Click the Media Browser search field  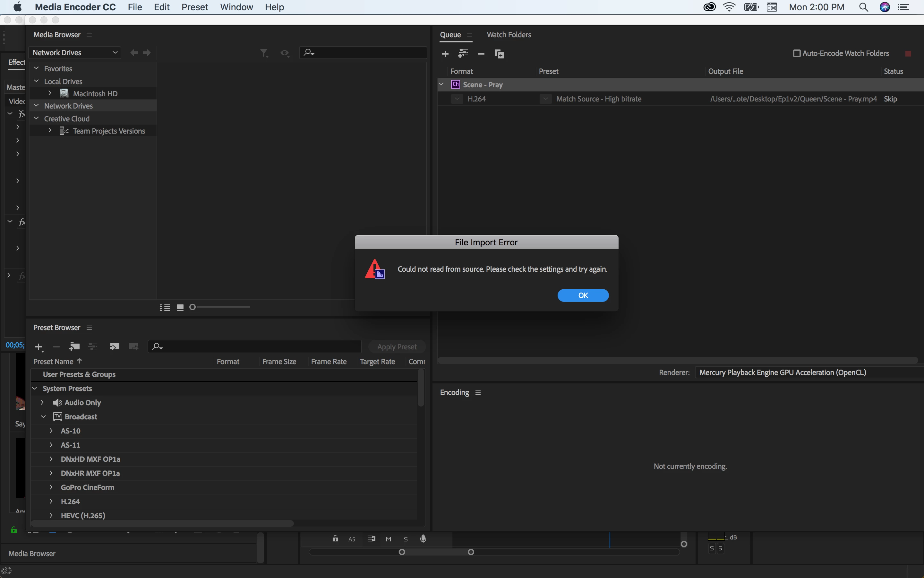363,52
